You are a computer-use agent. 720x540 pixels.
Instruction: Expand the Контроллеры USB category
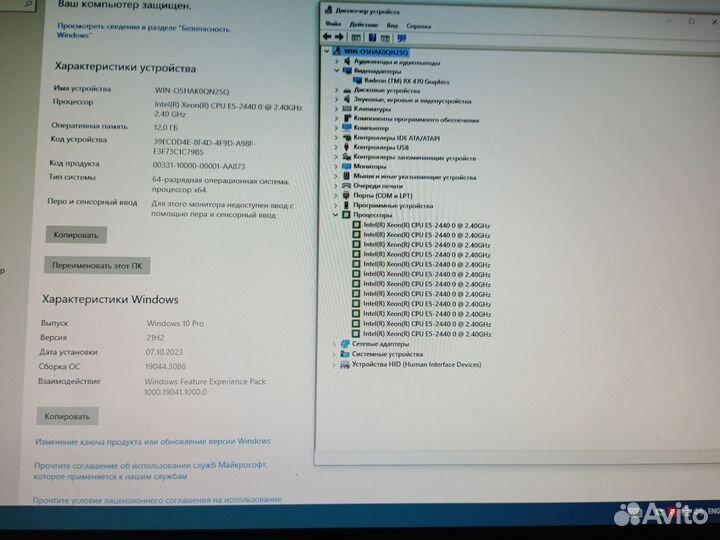(x=336, y=147)
